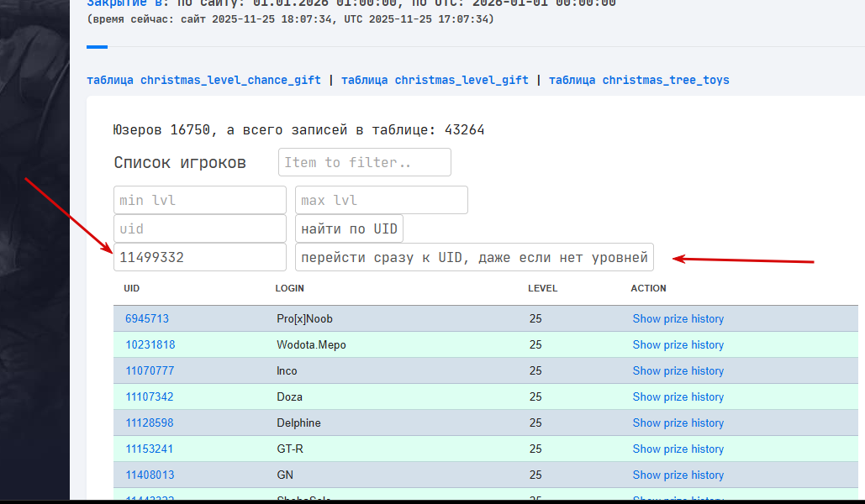Focus the 'Item to filter..' field
Image resolution: width=865 pixels, height=504 pixels.
365,162
